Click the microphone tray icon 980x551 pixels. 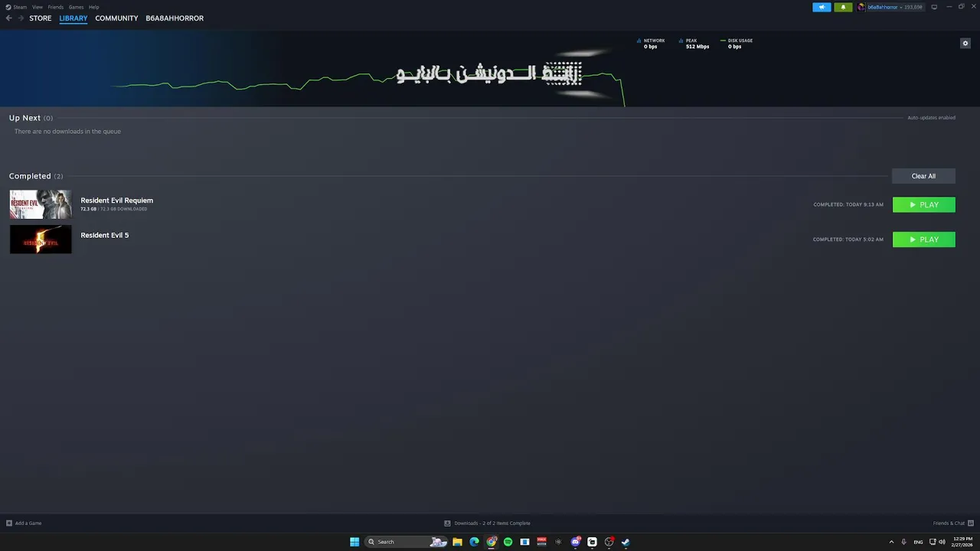click(904, 542)
